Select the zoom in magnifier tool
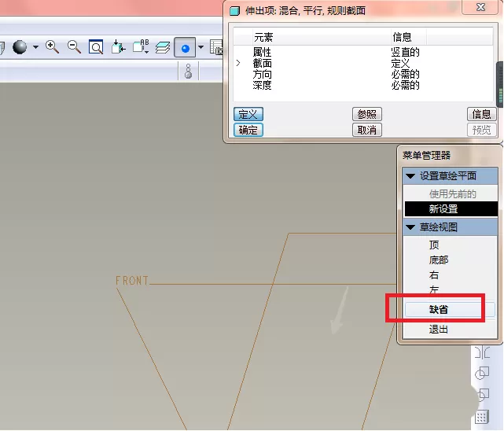The image size is (504, 431). (x=52, y=47)
